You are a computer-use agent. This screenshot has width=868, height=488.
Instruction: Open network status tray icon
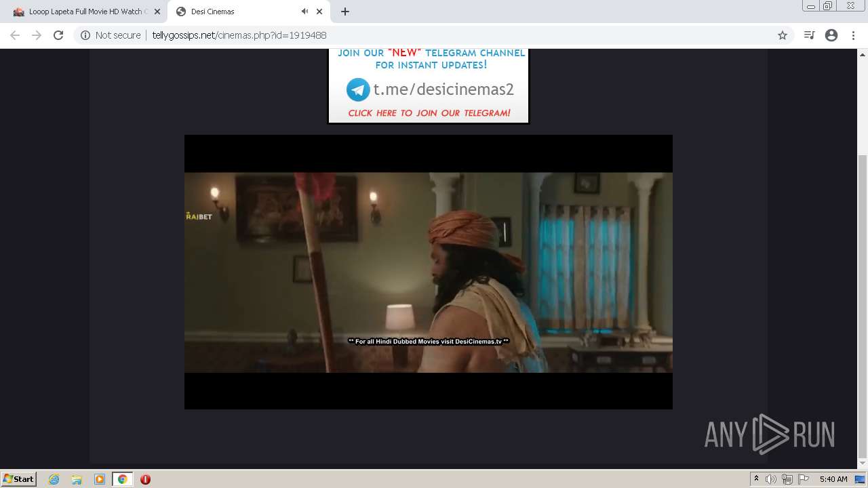[x=787, y=479]
